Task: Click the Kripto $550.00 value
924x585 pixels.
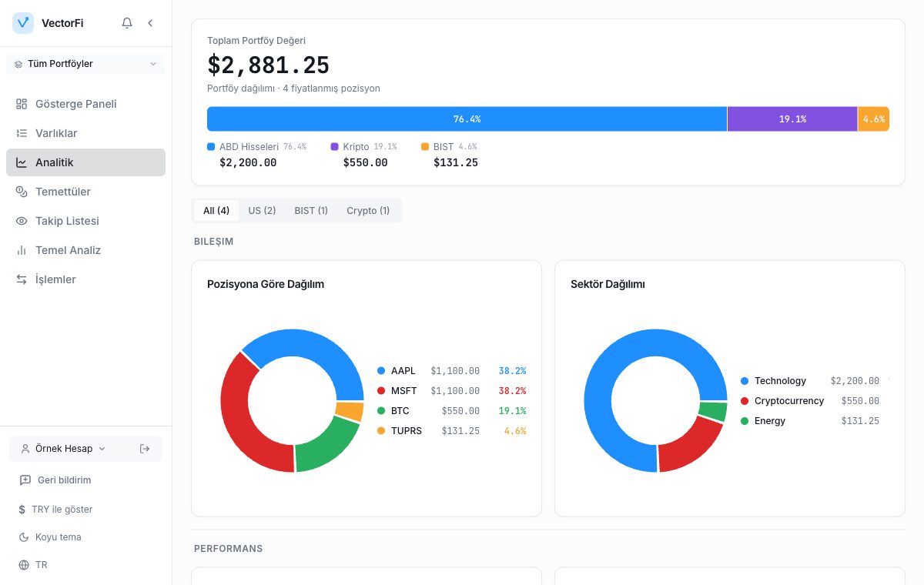Action: 366,163
